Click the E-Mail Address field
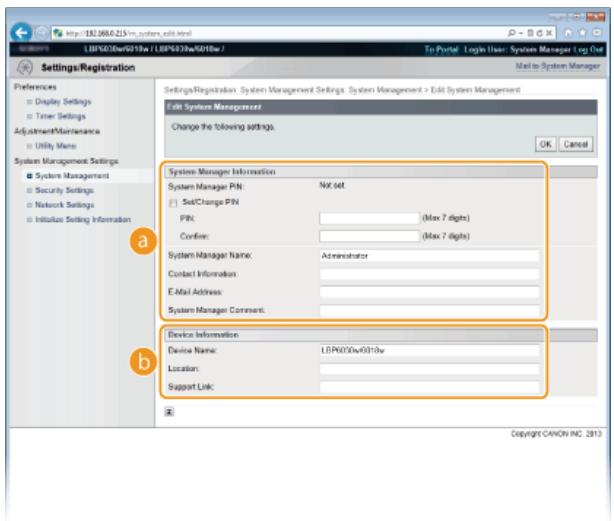614x521 pixels. click(x=429, y=292)
